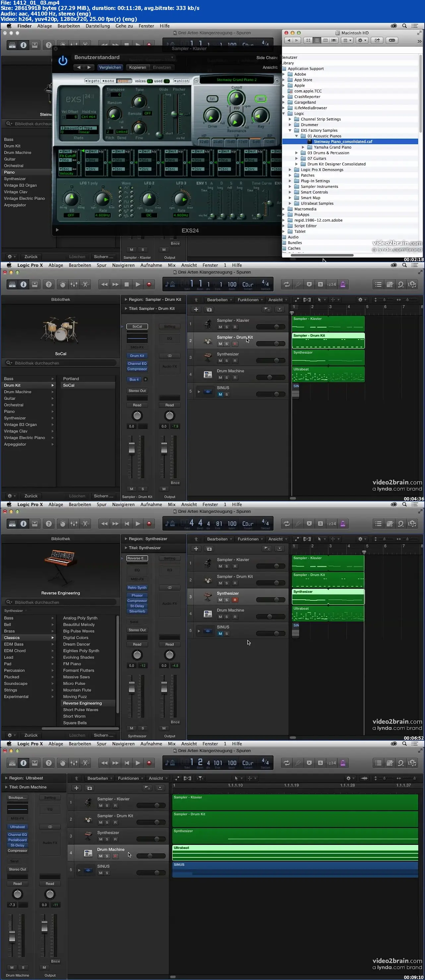
Task: Click the Library icon in the 00:09:10 frame
Action: tap(12, 763)
